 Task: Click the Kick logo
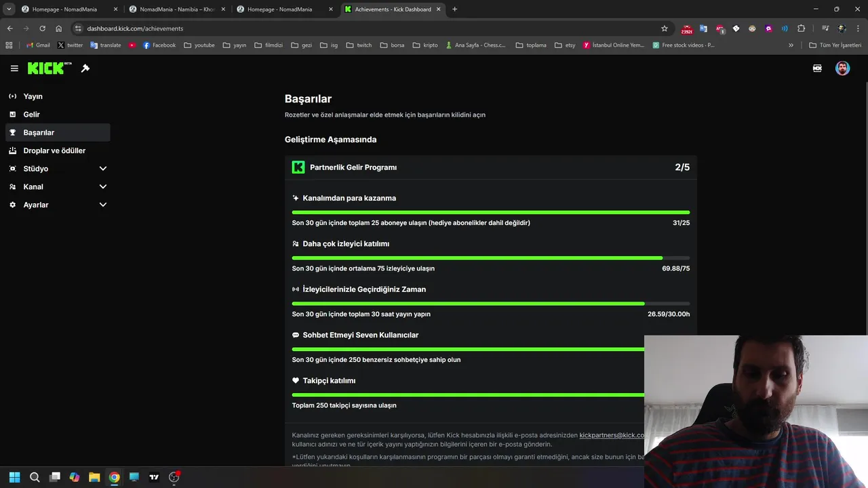click(50, 68)
